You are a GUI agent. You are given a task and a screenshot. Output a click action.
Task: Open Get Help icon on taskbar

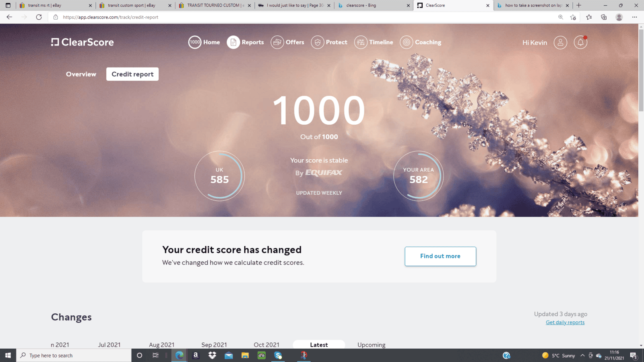[x=506, y=355]
